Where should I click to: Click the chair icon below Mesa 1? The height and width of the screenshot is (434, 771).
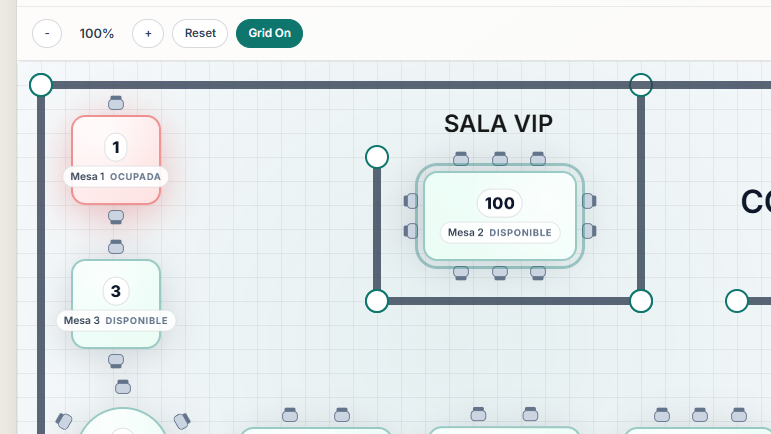click(116, 217)
